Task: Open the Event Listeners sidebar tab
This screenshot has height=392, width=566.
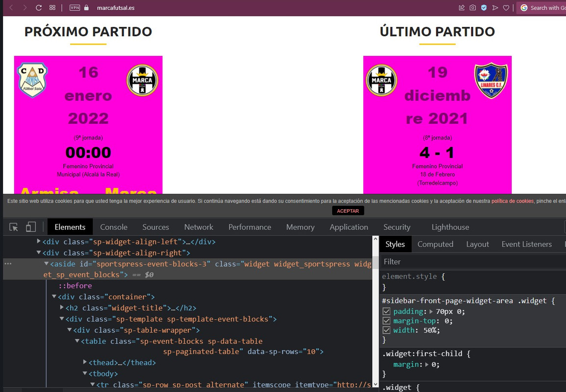Action: pos(527,244)
